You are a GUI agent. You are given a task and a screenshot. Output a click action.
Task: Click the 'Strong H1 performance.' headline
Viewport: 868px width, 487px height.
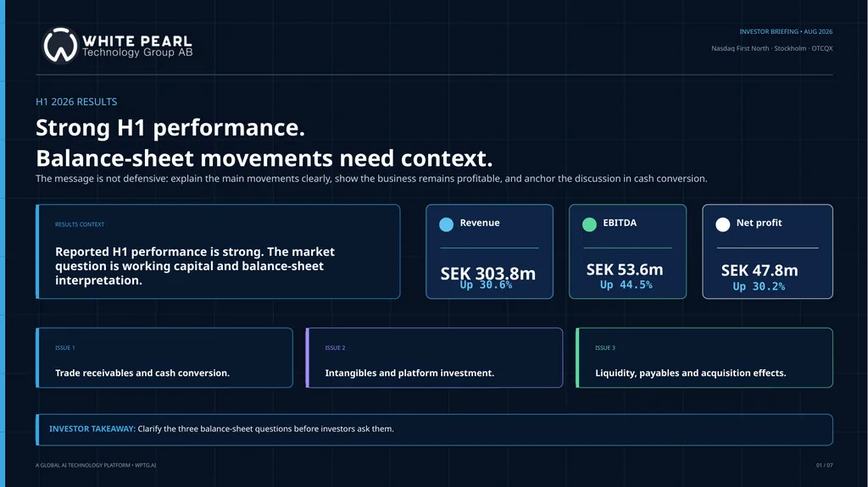tap(170, 128)
